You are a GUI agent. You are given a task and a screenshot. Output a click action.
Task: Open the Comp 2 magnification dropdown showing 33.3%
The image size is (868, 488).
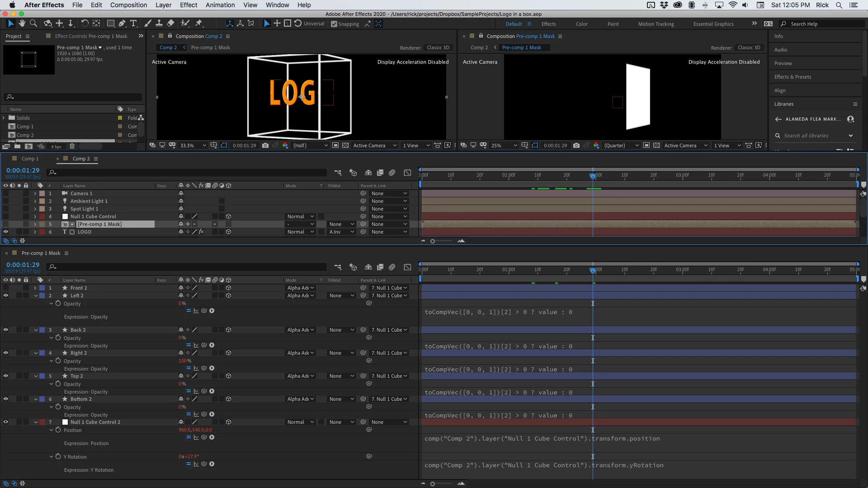[x=193, y=145]
